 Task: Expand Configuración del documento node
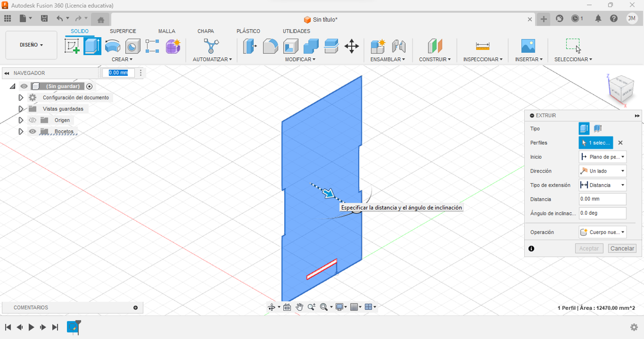click(21, 98)
